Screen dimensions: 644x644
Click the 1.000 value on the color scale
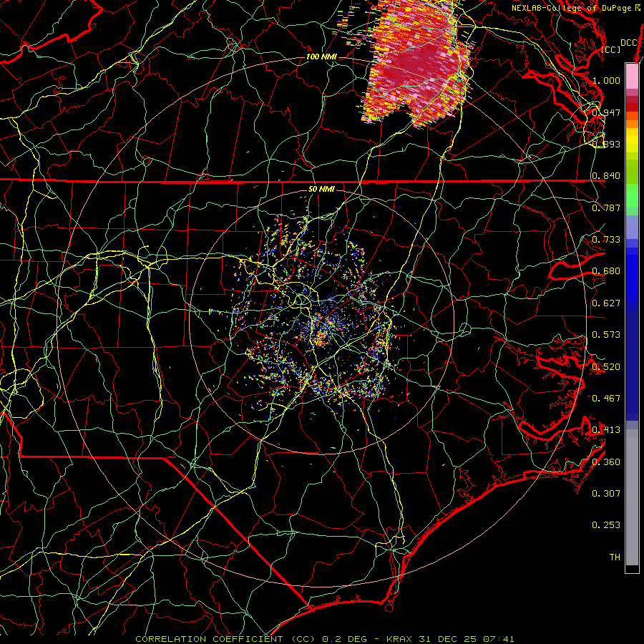pos(607,80)
